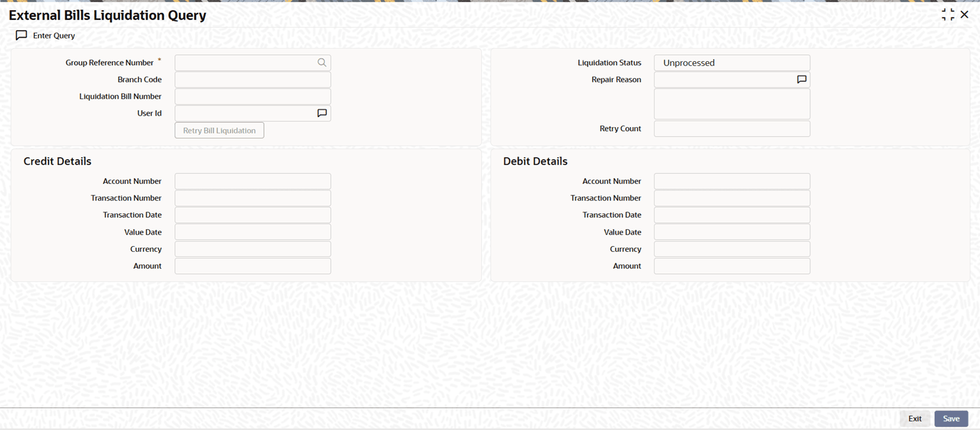Focus the Group Reference Number field

tap(252, 63)
